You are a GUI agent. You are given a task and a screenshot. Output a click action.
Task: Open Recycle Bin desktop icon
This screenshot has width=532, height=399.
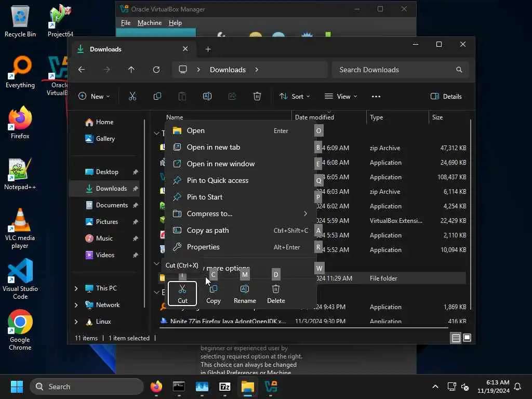[20, 21]
